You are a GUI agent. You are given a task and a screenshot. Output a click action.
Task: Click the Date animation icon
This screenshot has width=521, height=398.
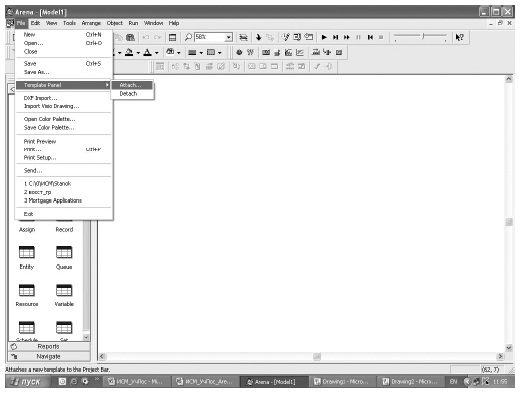[250, 52]
